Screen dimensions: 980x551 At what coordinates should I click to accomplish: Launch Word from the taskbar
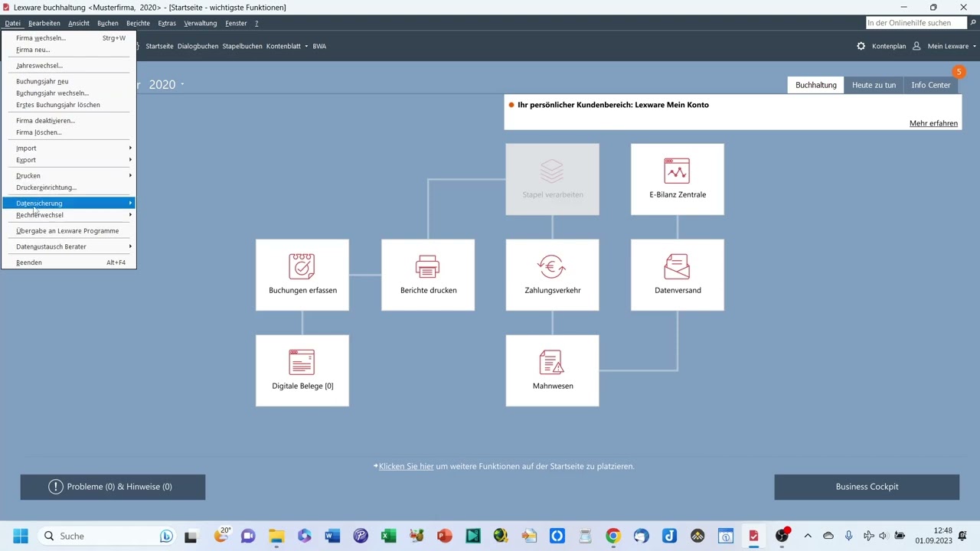tap(332, 536)
